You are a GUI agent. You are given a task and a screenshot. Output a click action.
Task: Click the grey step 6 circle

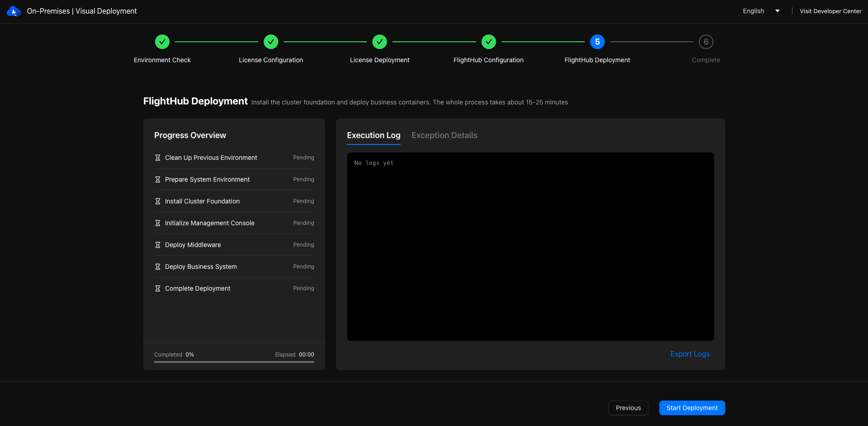coord(706,42)
